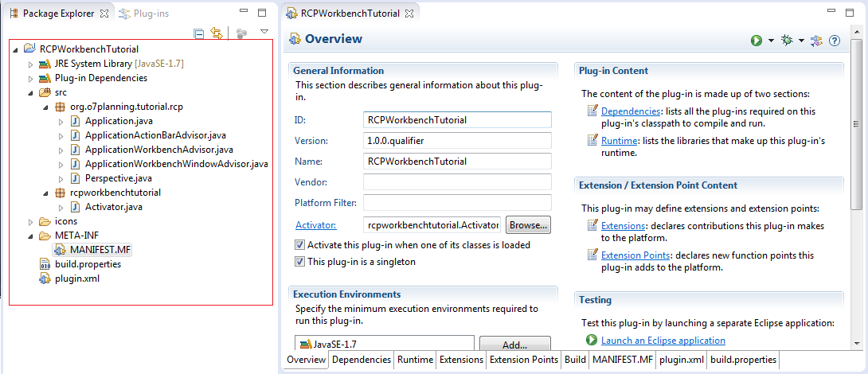Click org.o7planning.tutorial.rcp package icon
The image size is (868, 374).
pyautogui.click(x=61, y=107)
